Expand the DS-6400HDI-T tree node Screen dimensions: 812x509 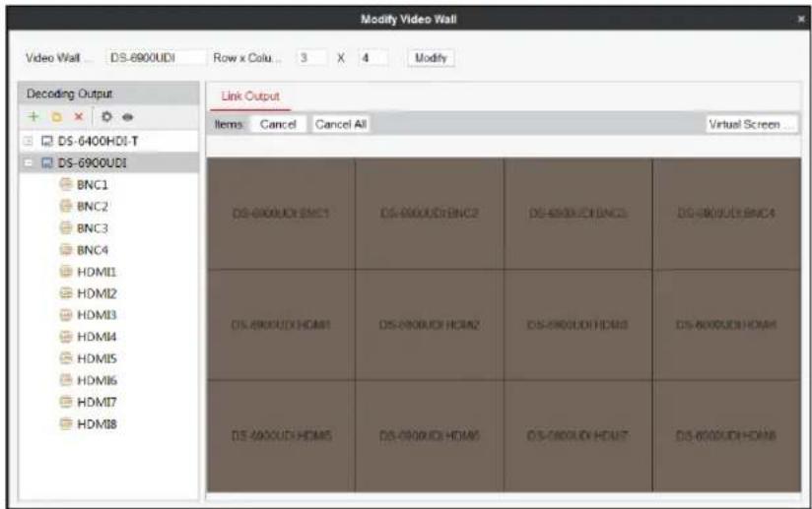point(29,141)
